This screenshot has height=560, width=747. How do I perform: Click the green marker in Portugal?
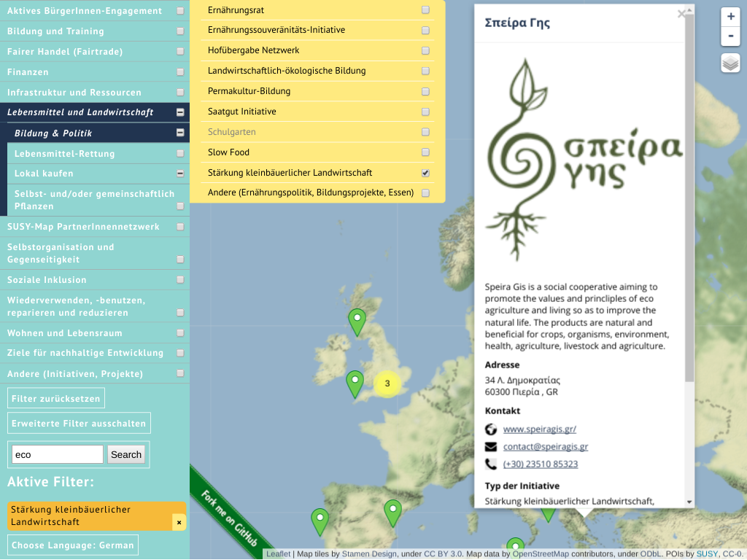(x=320, y=522)
